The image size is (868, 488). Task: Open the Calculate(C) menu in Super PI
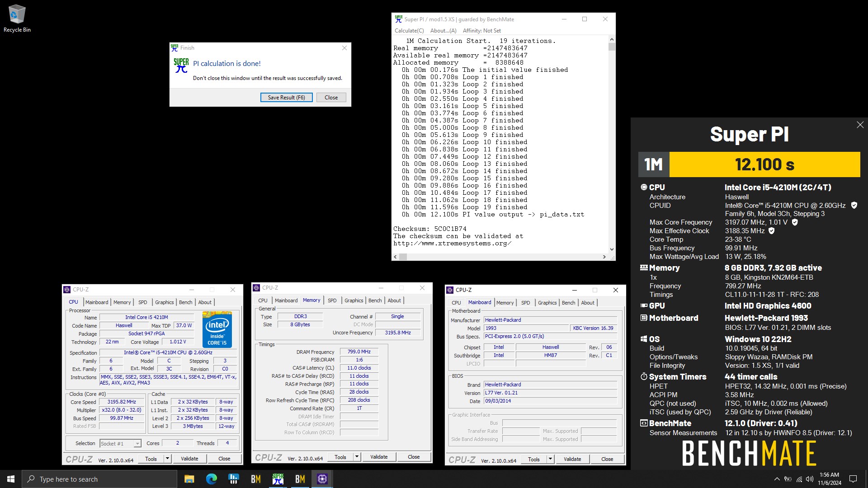409,31
